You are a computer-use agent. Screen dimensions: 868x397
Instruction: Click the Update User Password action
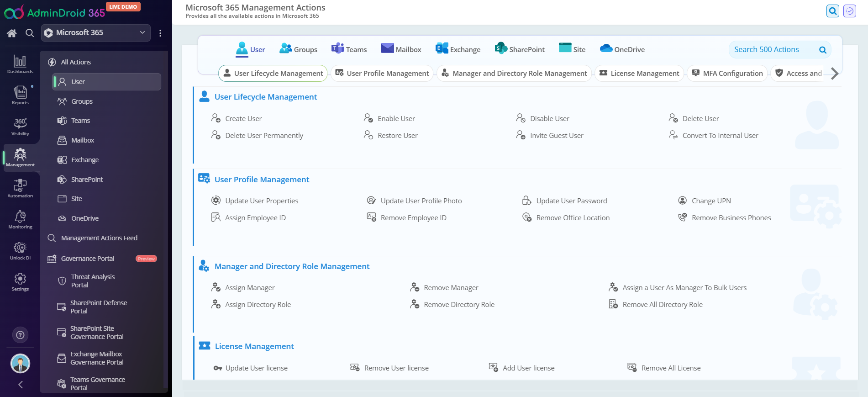[571, 201]
